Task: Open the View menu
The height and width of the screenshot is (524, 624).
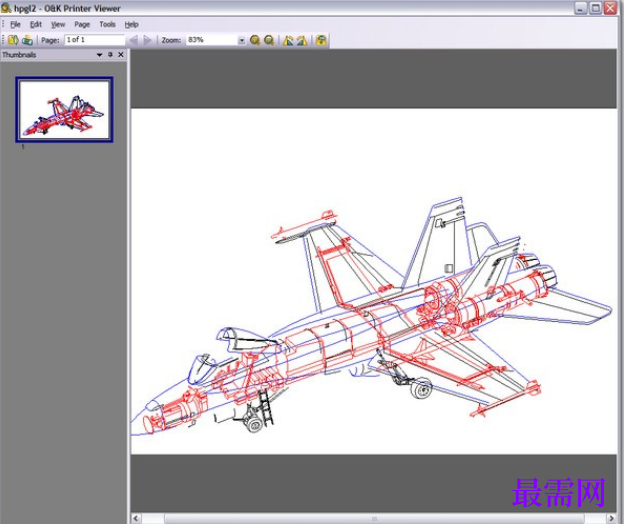Action: coord(58,25)
